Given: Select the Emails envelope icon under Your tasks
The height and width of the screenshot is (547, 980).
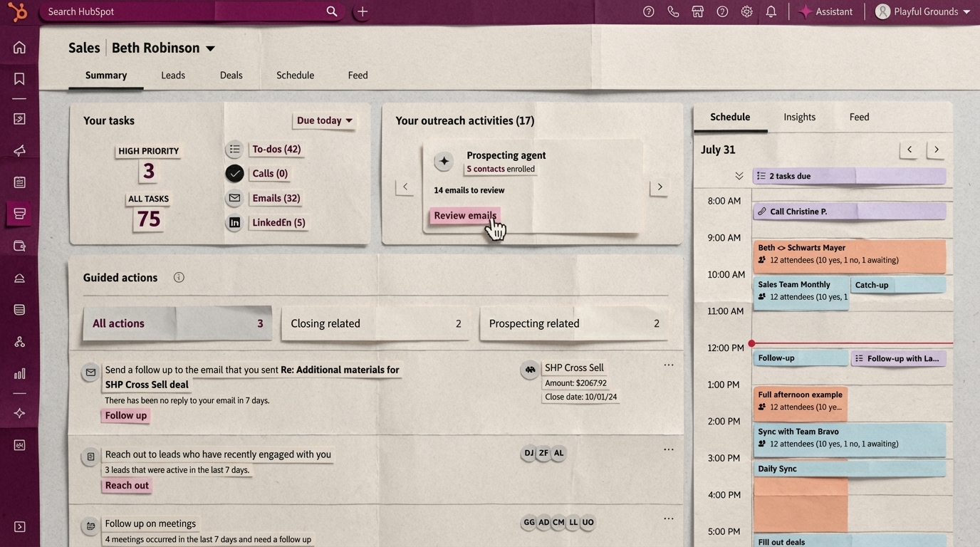Looking at the screenshot, I should click(x=234, y=198).
